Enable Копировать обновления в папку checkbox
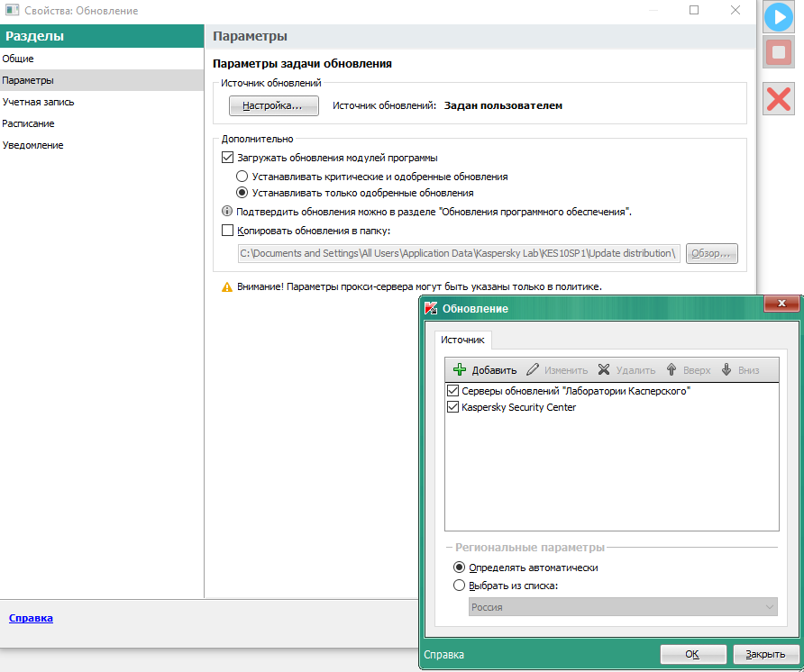 click(227, 231)
